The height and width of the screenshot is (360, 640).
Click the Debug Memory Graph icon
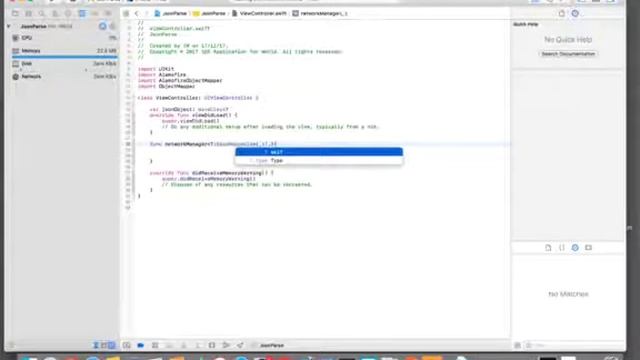[x=226, y=345]
